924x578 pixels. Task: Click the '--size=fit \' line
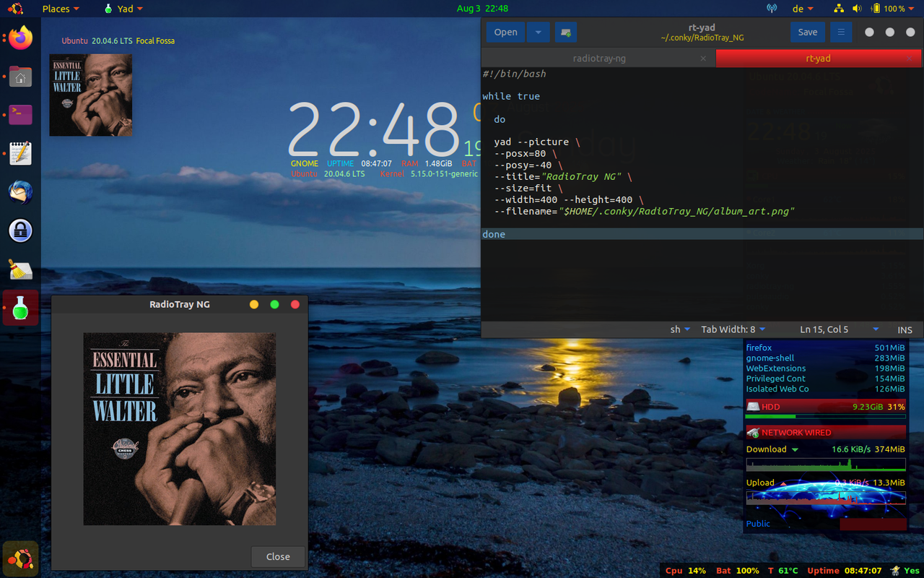528,188
